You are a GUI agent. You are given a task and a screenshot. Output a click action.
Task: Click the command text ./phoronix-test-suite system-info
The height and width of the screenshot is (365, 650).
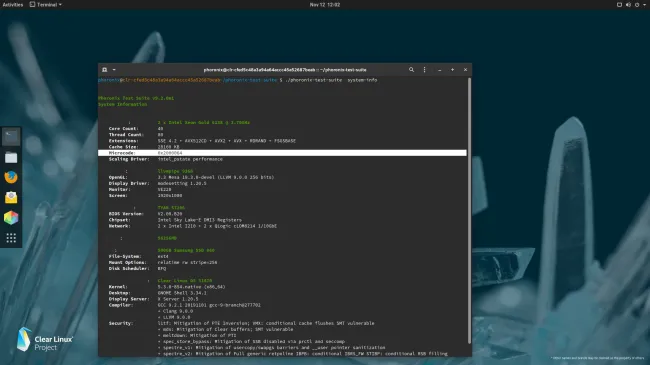click(x=331, y=80)
